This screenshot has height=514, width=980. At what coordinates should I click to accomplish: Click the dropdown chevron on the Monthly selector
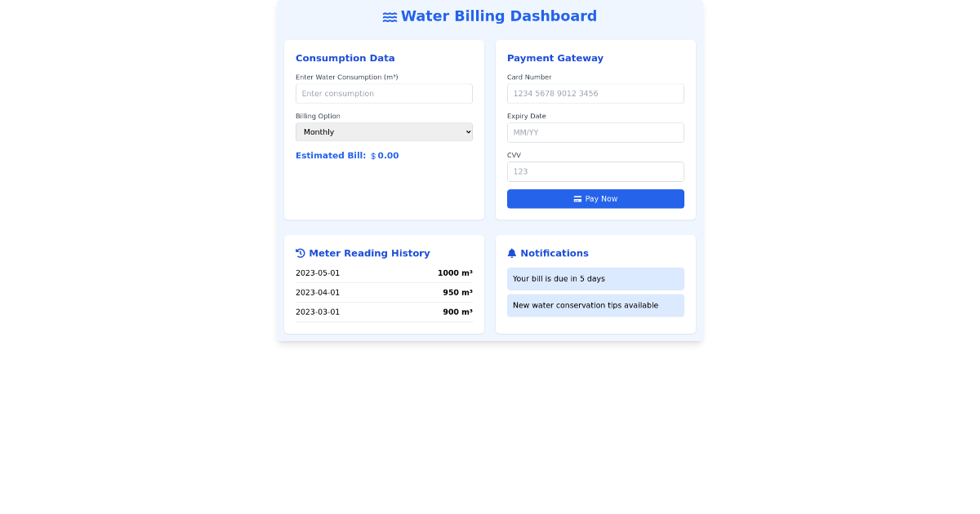click(466, 131)
